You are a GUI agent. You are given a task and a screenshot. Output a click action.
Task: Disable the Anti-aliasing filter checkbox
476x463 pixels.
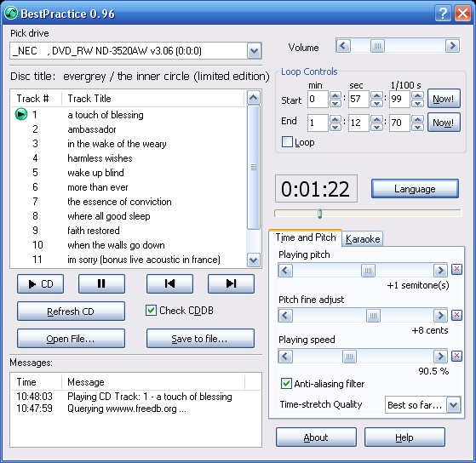tap(286, 384)
